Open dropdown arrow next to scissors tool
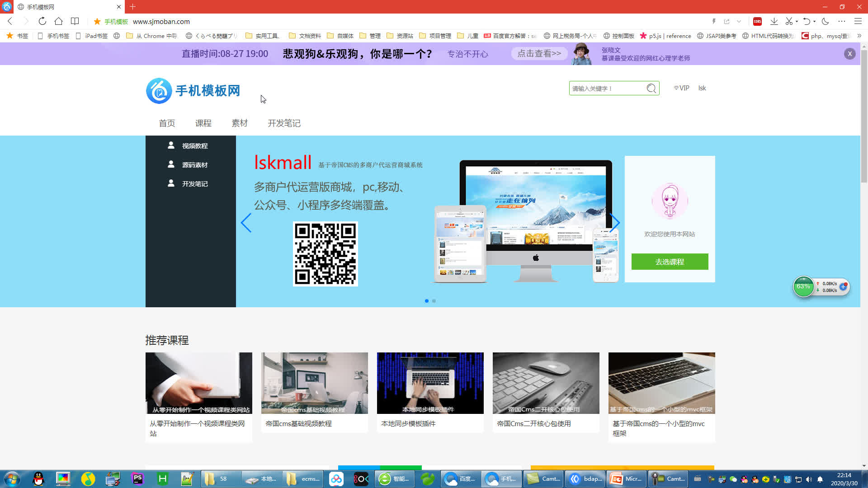Screen dimensions: 868x488 point(797,21)
